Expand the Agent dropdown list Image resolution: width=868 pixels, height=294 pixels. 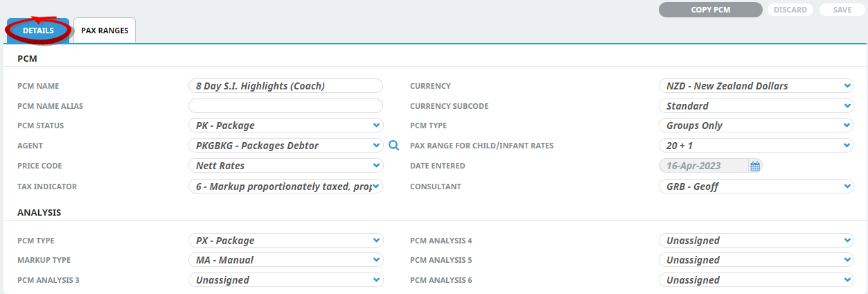click(x=285, y=146)
